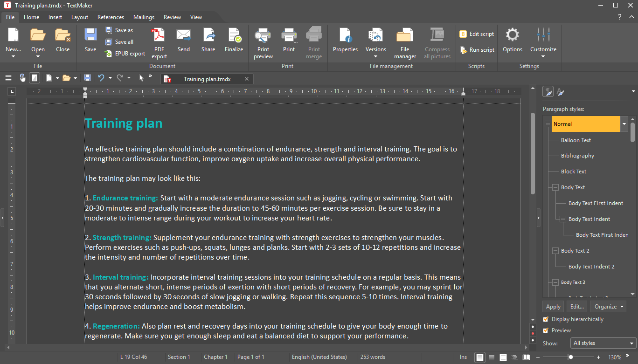Open the Show All styles dropdown

point(603,343)
